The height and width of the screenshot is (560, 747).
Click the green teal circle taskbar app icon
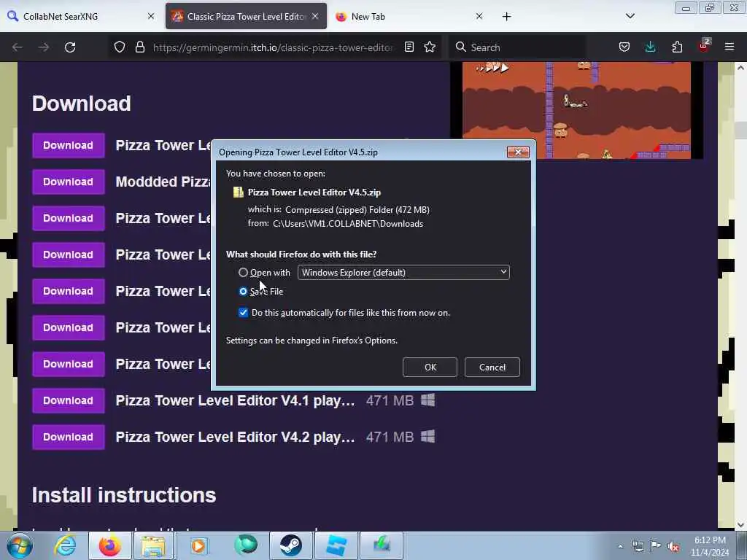(x=246, y=545)
